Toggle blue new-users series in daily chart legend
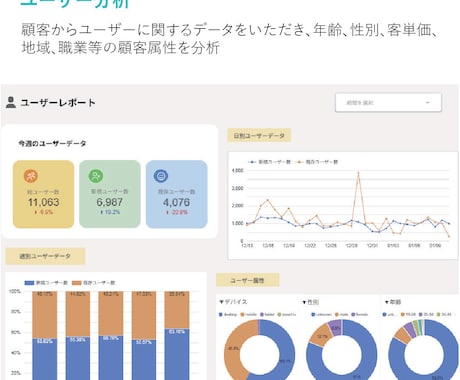This screenshot has width=460, height=380. [270, 162]
